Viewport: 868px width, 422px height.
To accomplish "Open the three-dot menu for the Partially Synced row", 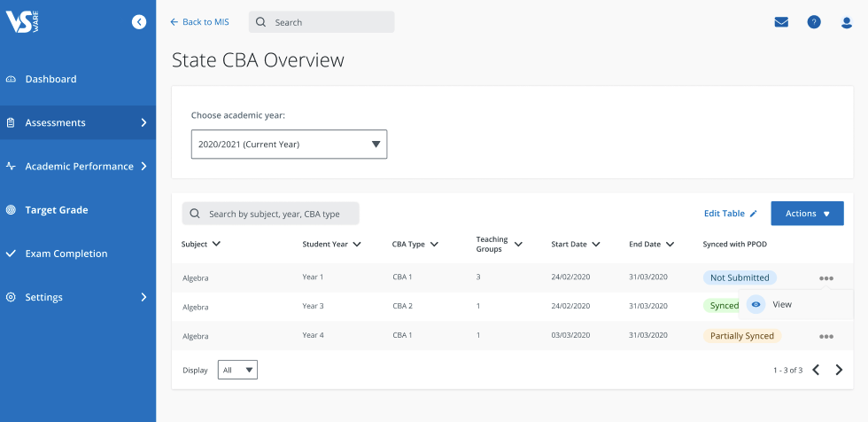I will click(826, 336).
